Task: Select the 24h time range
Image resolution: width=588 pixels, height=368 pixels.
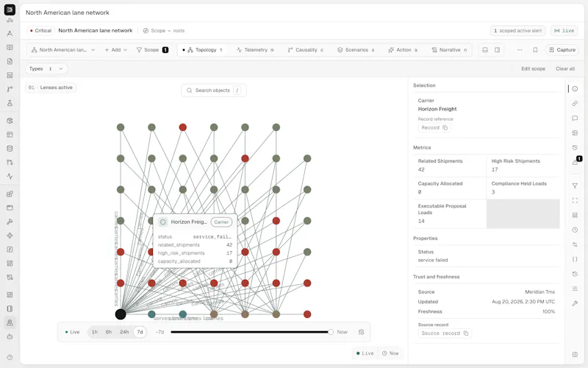Action: pyautogui.click(x=124, y=332)
